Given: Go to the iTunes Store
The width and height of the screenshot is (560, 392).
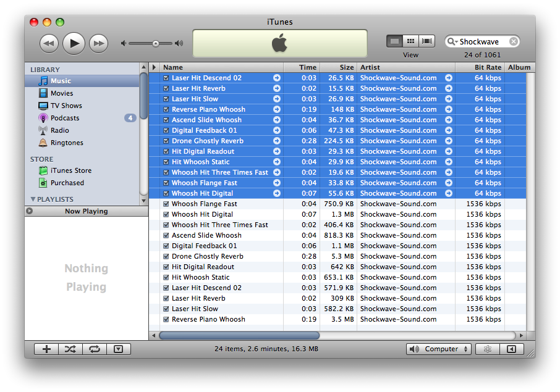Looking at the screenshot, I should [70, 170].
